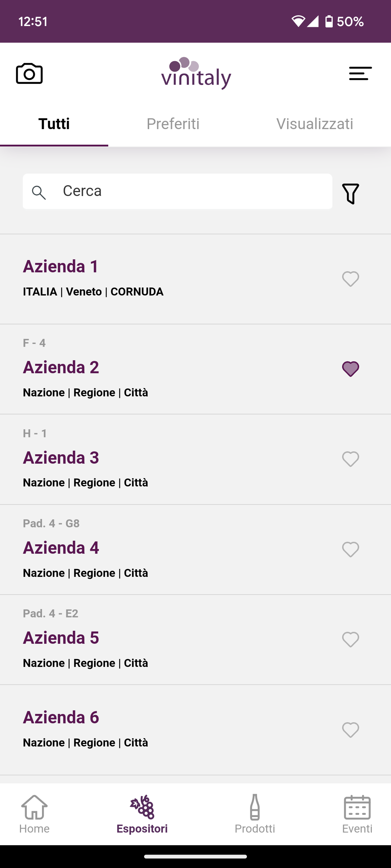The image size is (391, 868).
Task: Select the Tutti tab
Action: [54, 124]
